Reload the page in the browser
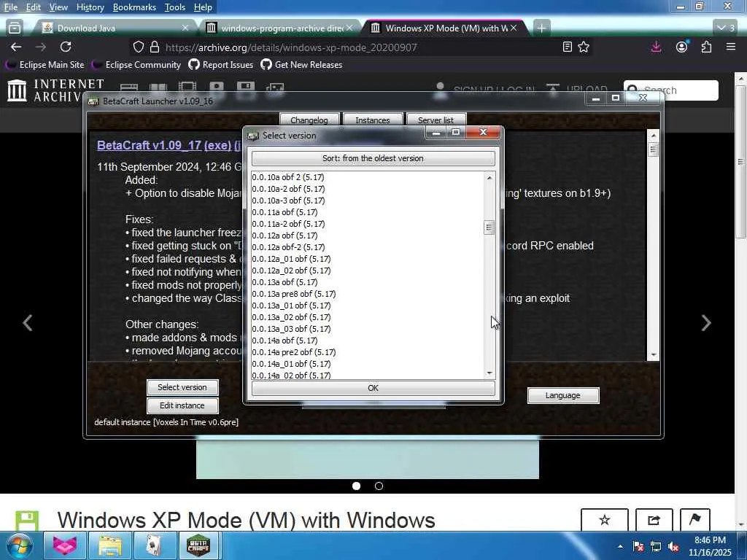Screen dimensions: 747x560 (66, 47)
